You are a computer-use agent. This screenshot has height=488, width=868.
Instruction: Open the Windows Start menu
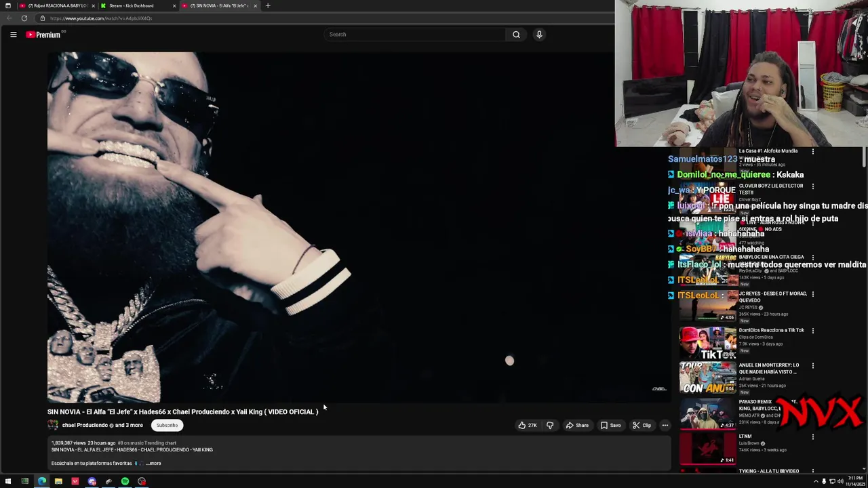(x=8, y=482)
